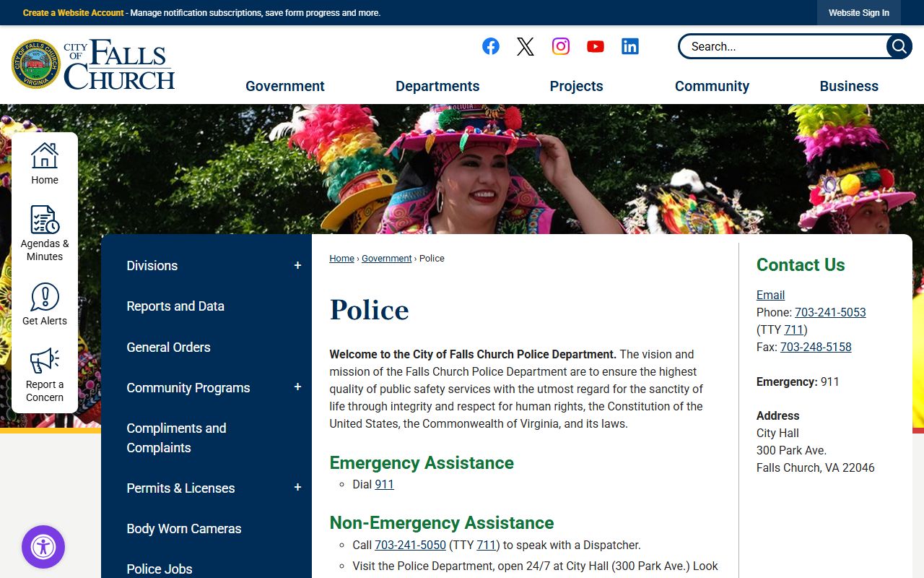Expand the Permits & Licenses submenu plus
Image resolution: width=924 pixels, height=578 pixels.
point(297,488)
